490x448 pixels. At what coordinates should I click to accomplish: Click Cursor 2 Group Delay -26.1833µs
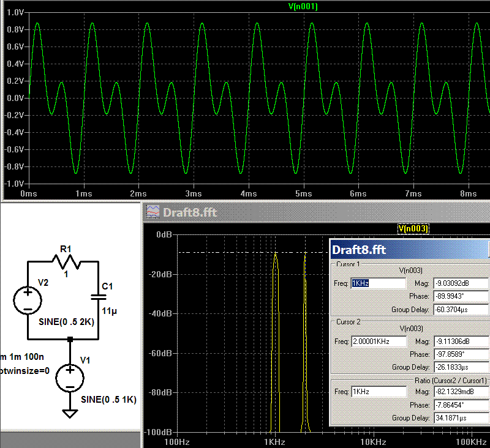click(461, 367)
